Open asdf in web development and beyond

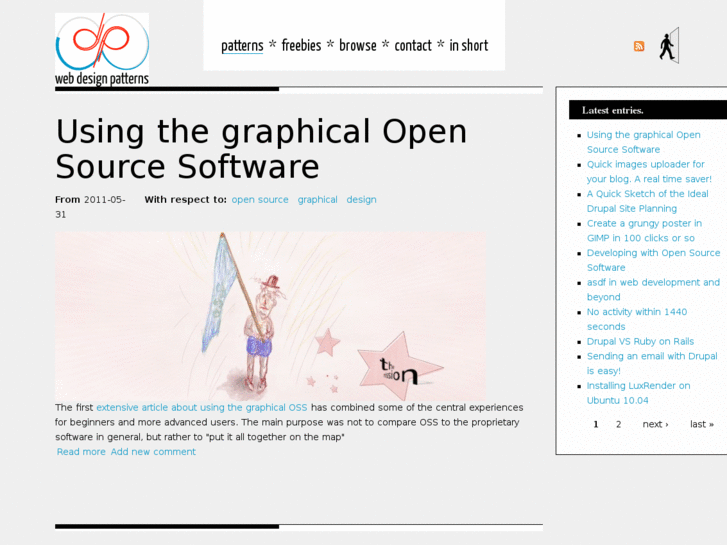[x=653, y=289]
